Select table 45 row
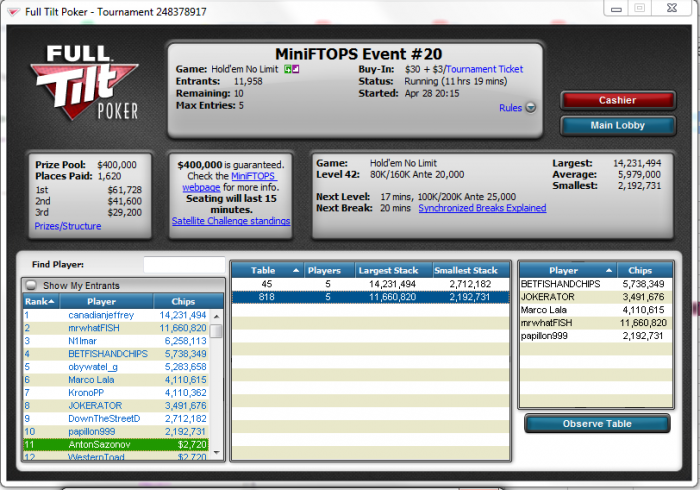Screen dimensions: 700x490 coord(371,284)
